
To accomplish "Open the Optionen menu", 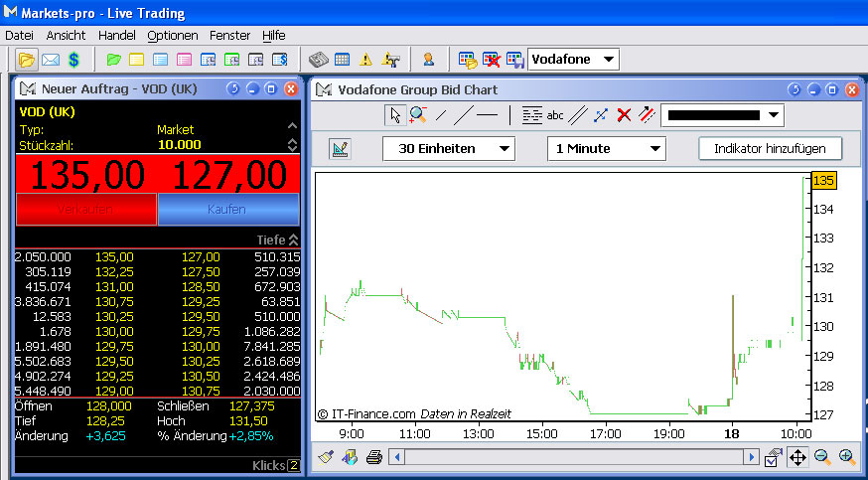I will [173, 35].
